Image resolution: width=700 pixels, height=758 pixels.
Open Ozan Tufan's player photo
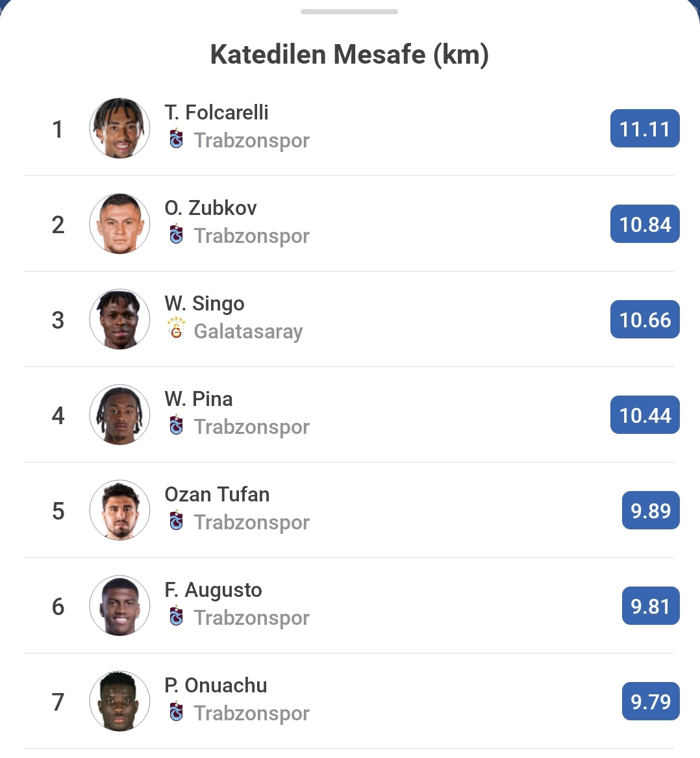119,510
